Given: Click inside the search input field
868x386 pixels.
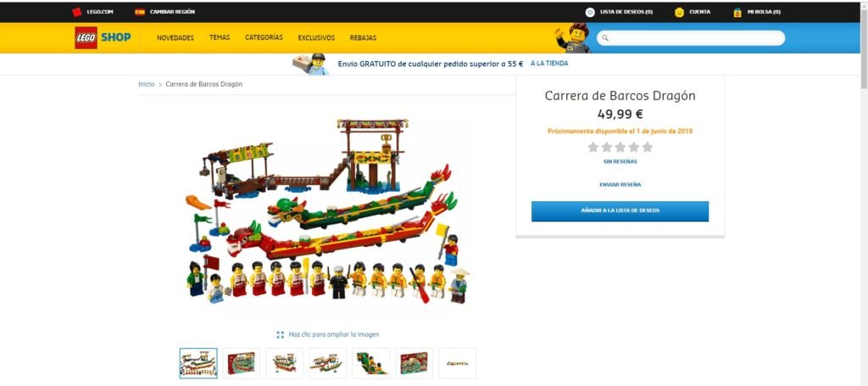Looking at the screenshot, I should pyautogui.click(x=691, y=38).
